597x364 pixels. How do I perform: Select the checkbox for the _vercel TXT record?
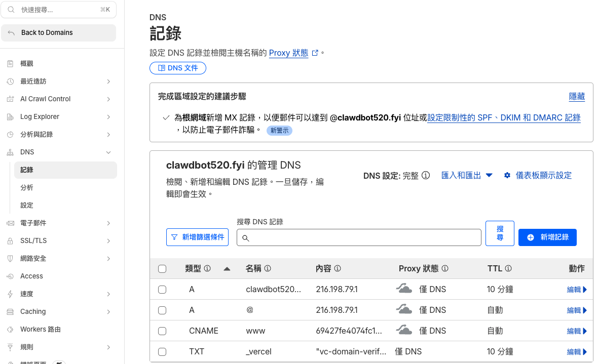[162, 352]
